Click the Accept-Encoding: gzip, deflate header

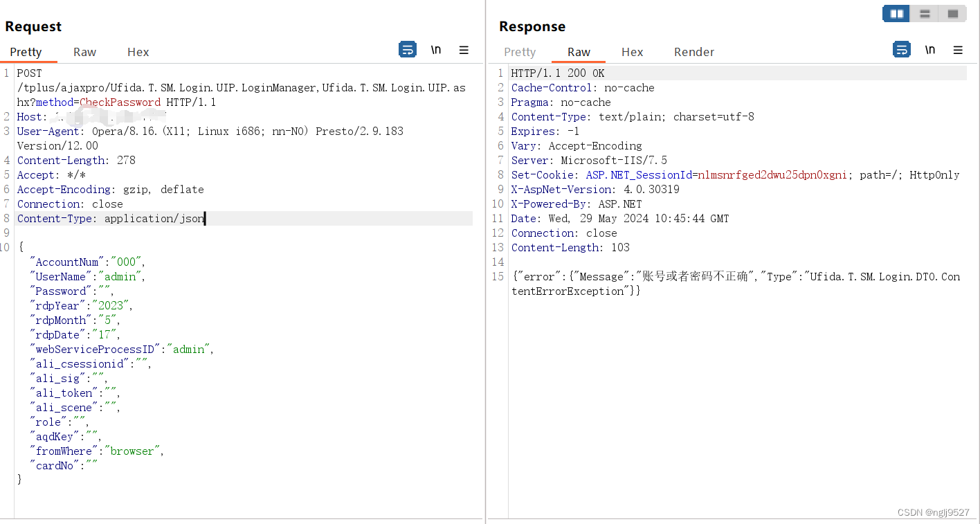pyautogui.click(x=111, y=190)
